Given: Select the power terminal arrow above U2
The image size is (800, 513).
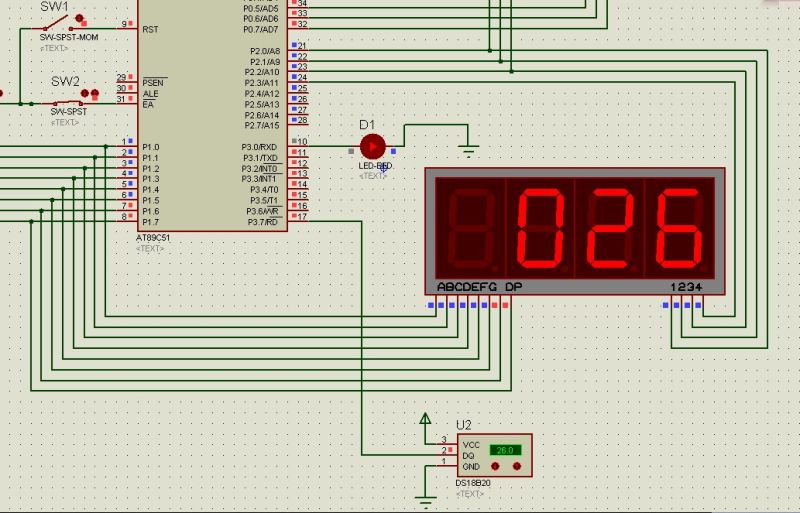Looking at the screenshot, I should pyautogui.click(x=425, y=419).
